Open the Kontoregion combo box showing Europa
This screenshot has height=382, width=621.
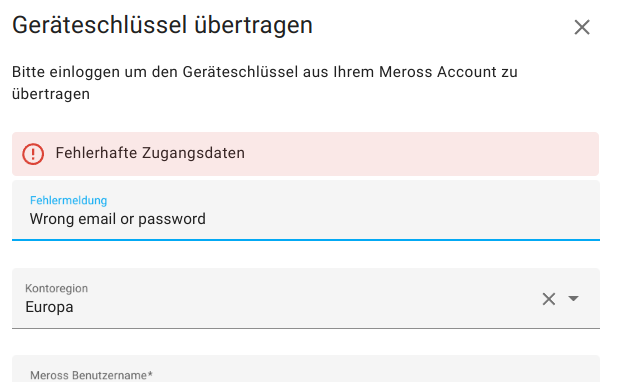(306, 298)
